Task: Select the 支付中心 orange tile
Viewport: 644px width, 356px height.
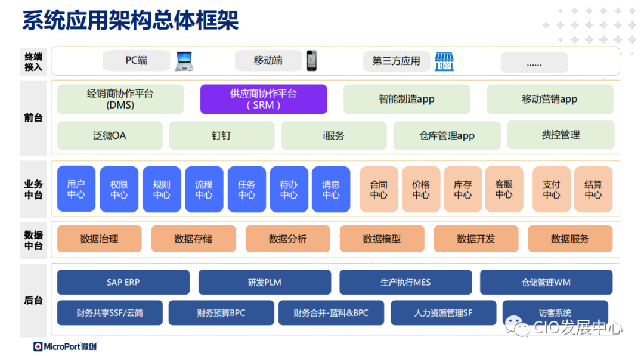Action: pyautogui.click(x=552, y=189)
